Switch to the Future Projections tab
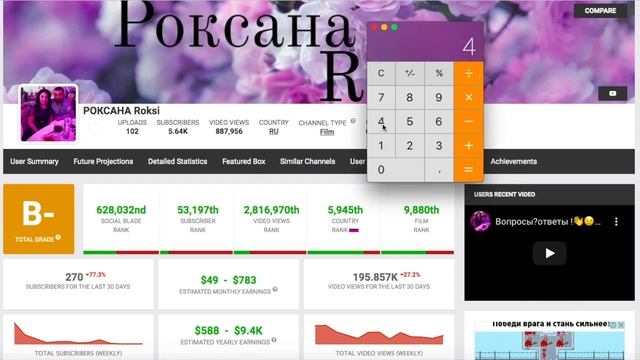 pyautogui.click(x=103, y=161)
